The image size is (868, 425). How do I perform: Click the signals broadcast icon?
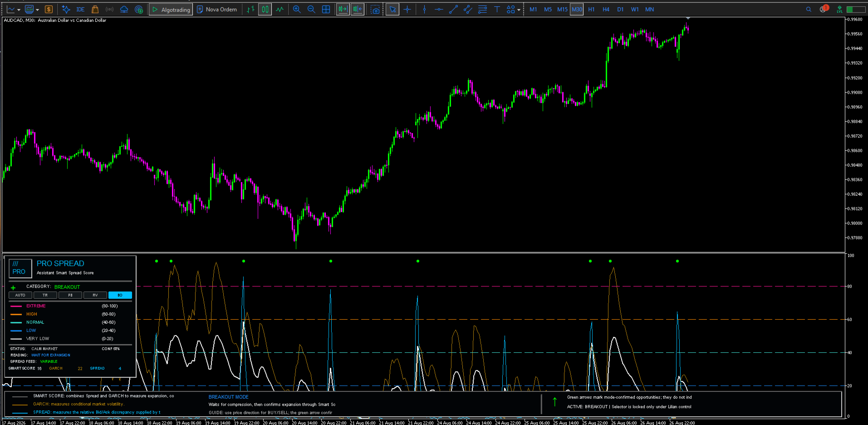(x=109, y=10)
